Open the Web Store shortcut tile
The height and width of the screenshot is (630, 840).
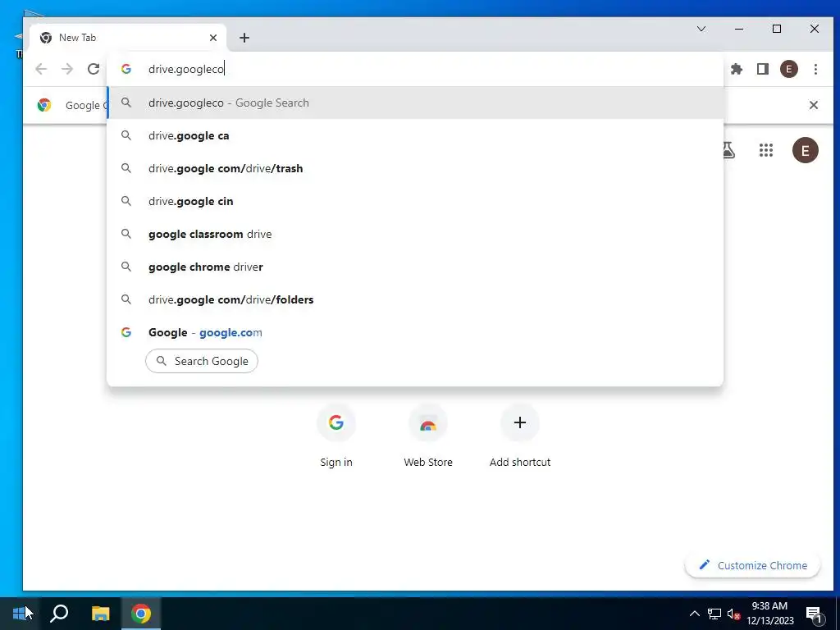point(428,436)
